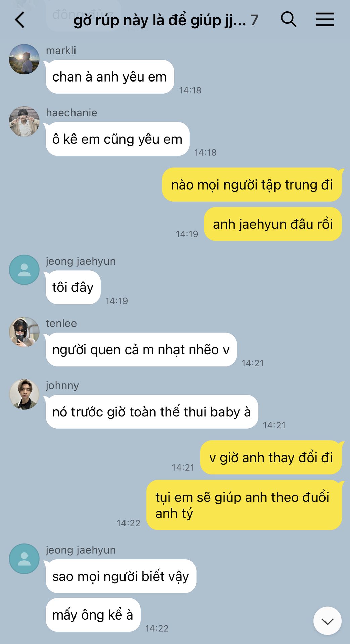Tap the group chat title

[x=160, y=20]
